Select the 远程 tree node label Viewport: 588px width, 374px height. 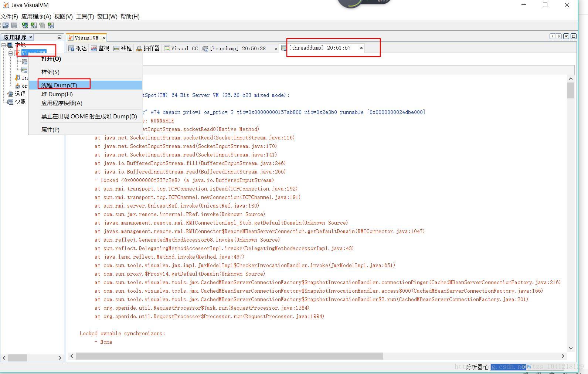pos(20,94)
